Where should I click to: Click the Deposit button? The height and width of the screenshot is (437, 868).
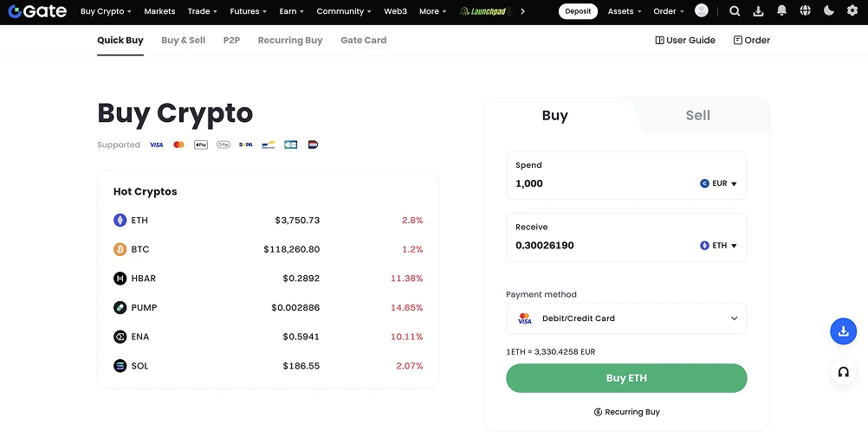[578, 11]
